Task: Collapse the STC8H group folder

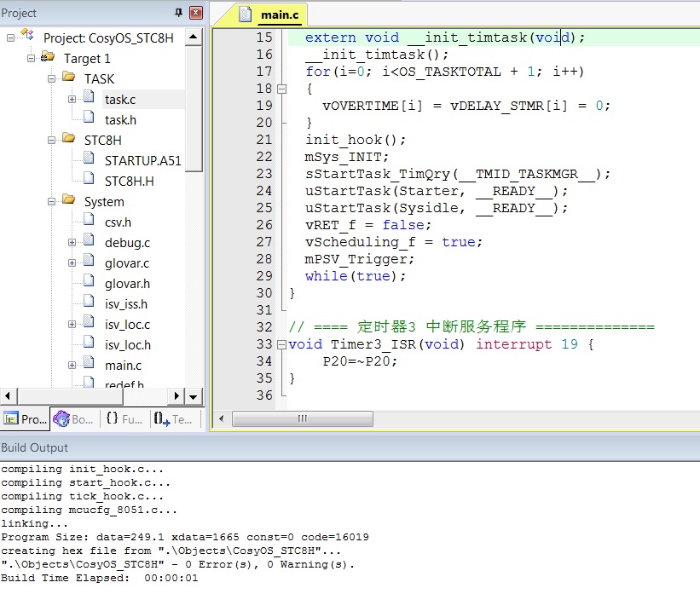Action: pos(51,141)
